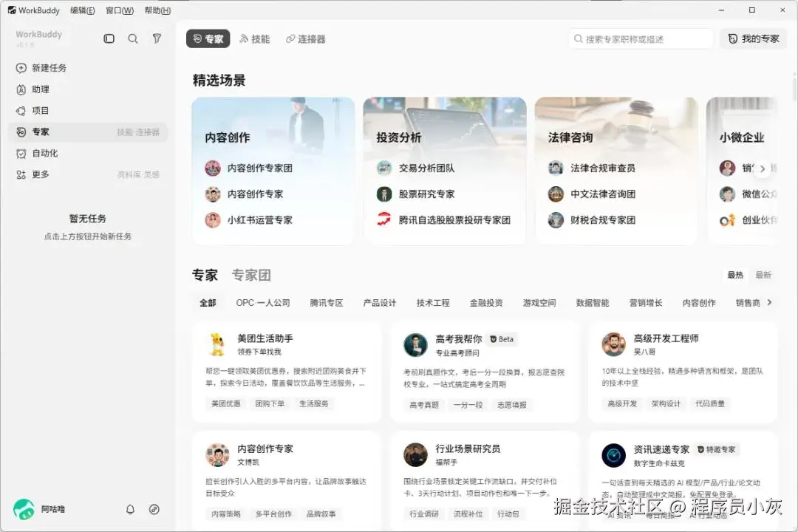Open the 自动化 sidebar item
The height and width of the screenshot is (532, 798).
(x=87, y=153)
